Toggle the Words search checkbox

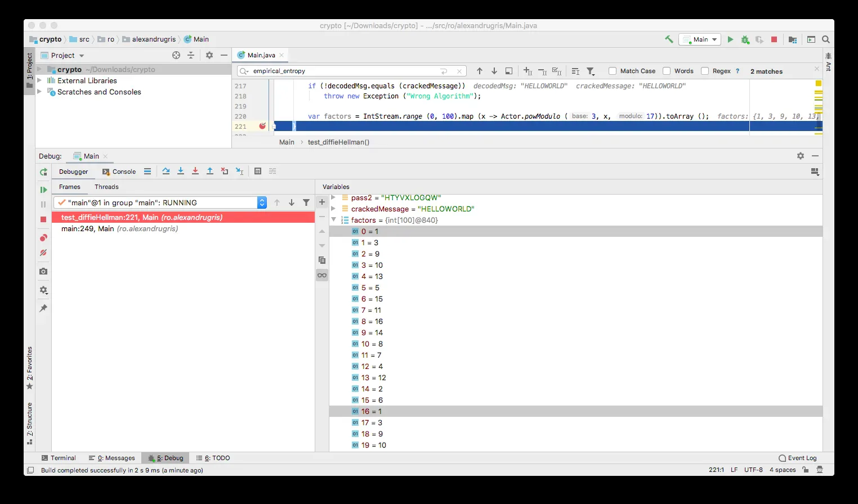click(x=667, y=71)
